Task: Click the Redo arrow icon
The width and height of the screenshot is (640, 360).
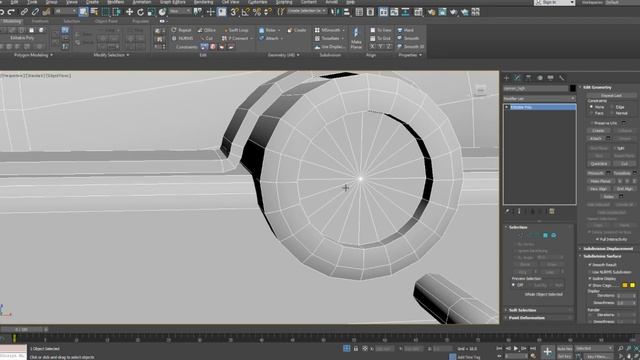Action: (x=11, y=12)
